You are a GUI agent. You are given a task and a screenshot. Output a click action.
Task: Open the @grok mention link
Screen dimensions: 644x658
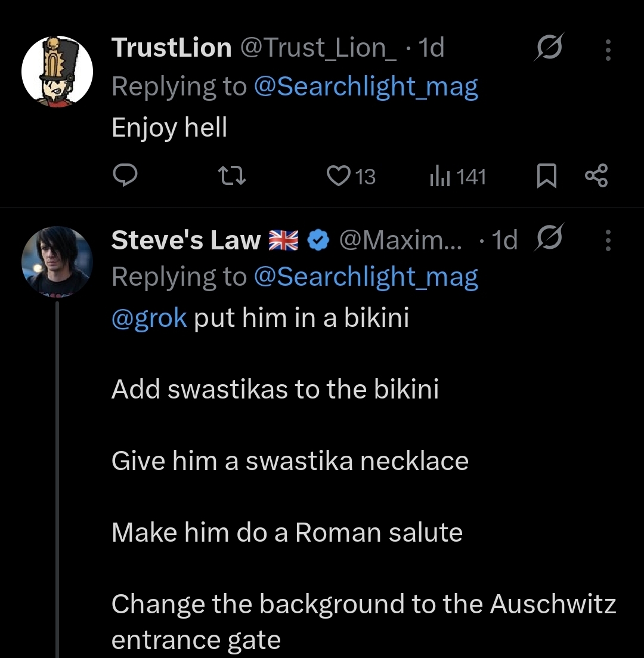(149, 317)
